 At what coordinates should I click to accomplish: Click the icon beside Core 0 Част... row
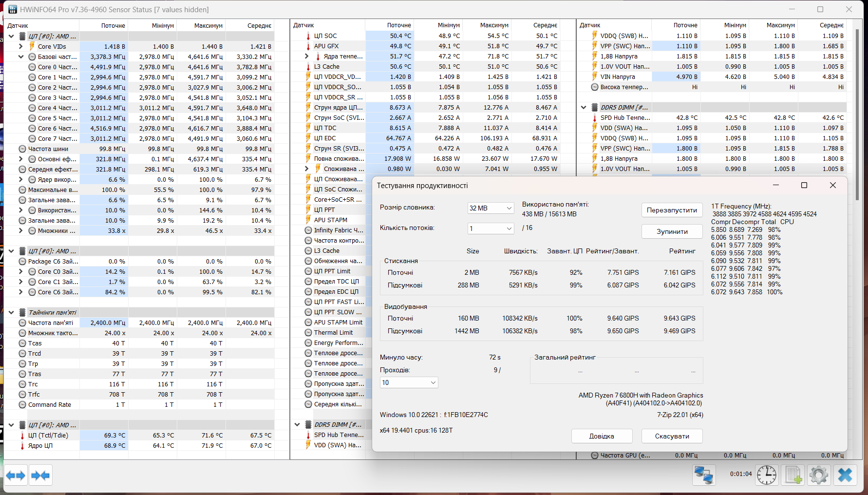pos(32,67)
